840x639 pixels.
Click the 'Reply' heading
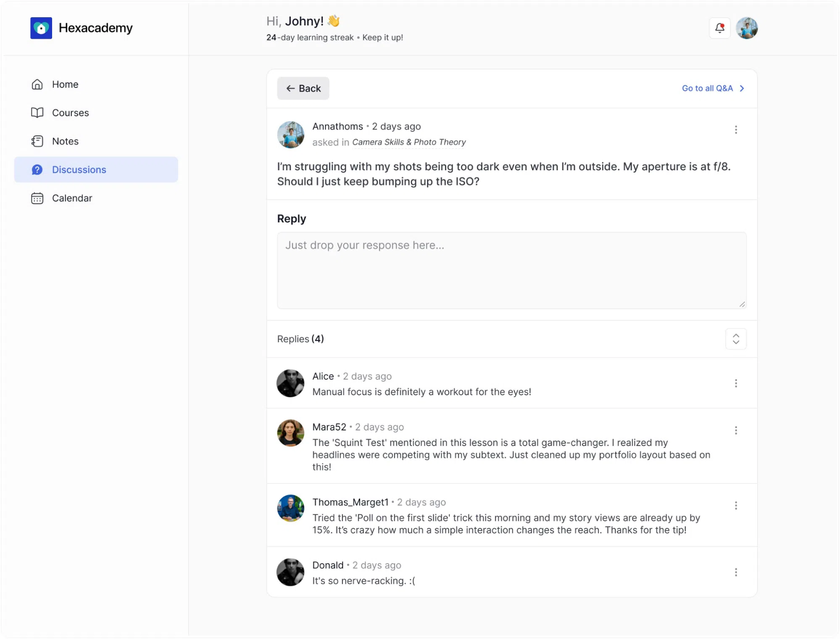[292, 219]
